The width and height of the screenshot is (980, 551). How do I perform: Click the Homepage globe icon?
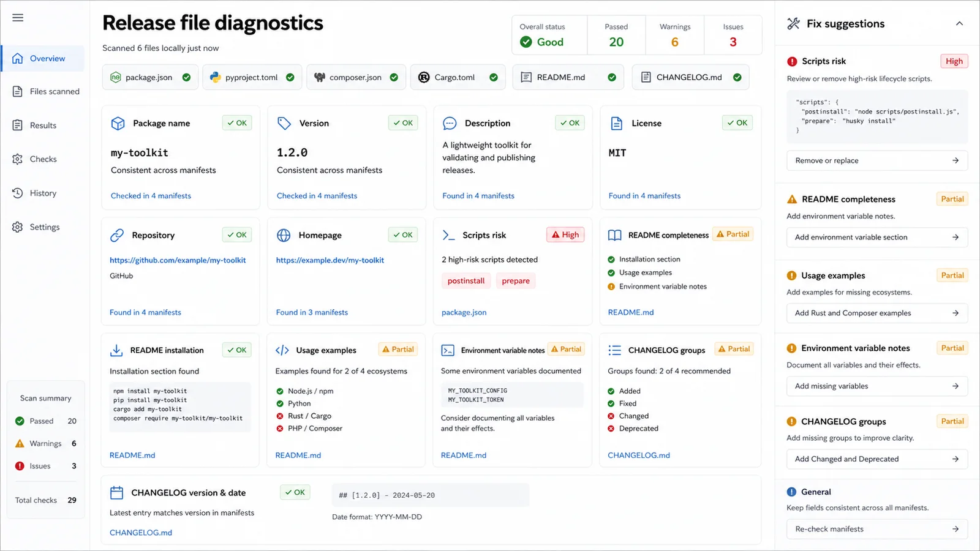284,235
